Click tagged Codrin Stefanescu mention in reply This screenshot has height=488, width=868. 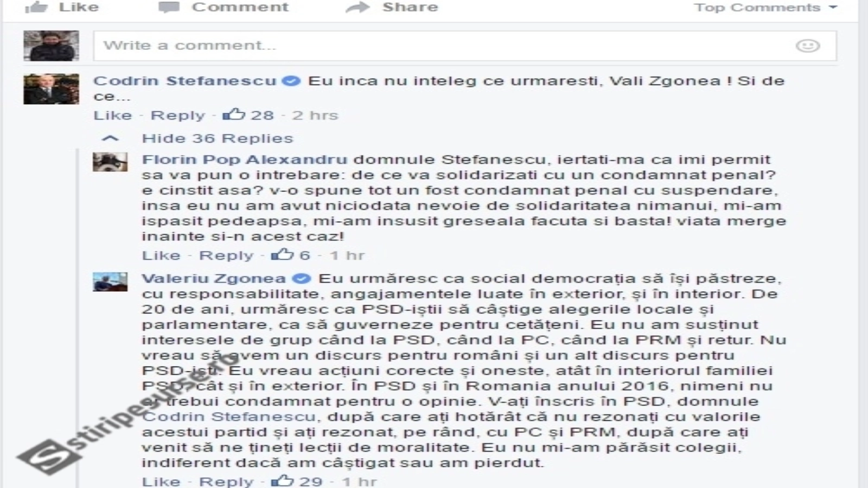[229, 416]
